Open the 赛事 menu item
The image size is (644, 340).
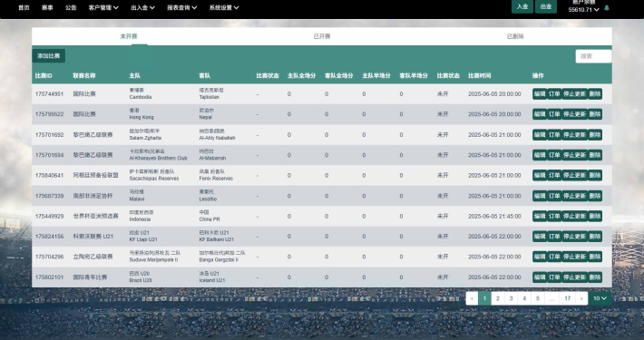[47, 7]
